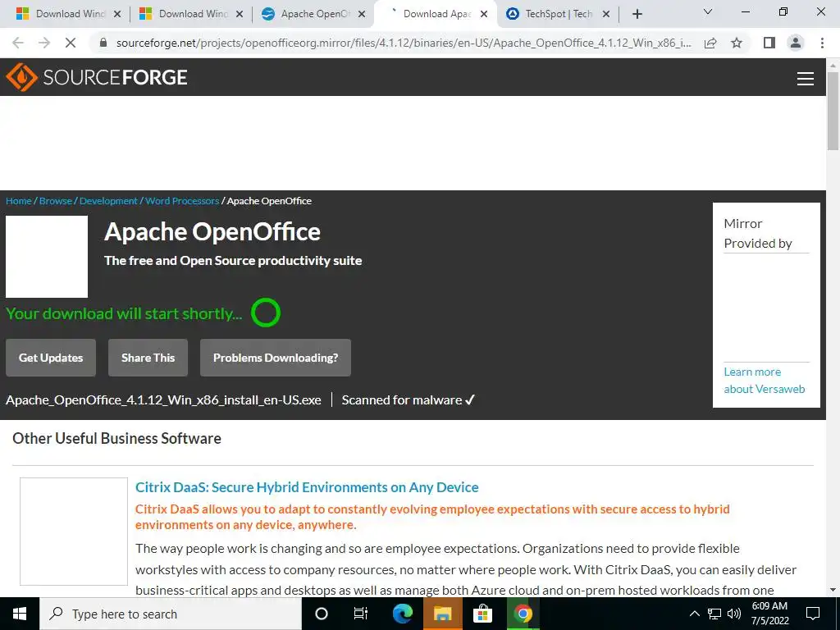Viewport: 840px width, 630px height.
Task: Click the scrollbar down arrow
Action: click(833, 591)
